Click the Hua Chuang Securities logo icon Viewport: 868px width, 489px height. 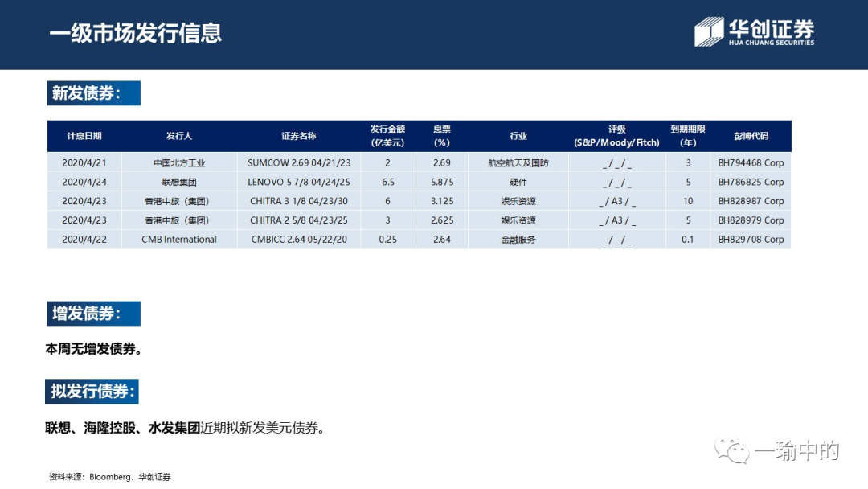(x=709, y=31)
